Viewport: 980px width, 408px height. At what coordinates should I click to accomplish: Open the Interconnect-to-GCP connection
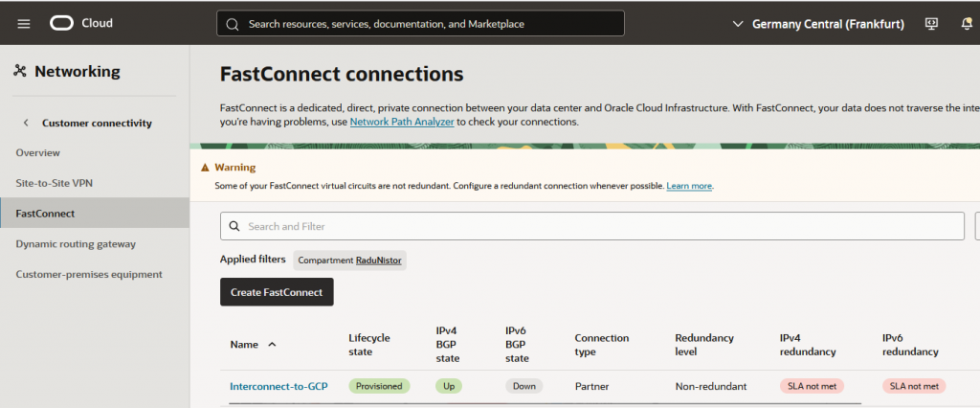pos(278,386)
